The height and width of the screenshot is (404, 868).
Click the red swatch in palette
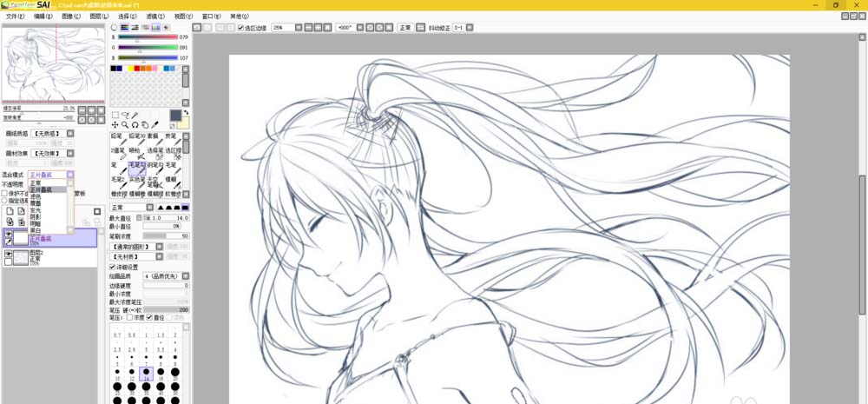[x=137, y=68]
